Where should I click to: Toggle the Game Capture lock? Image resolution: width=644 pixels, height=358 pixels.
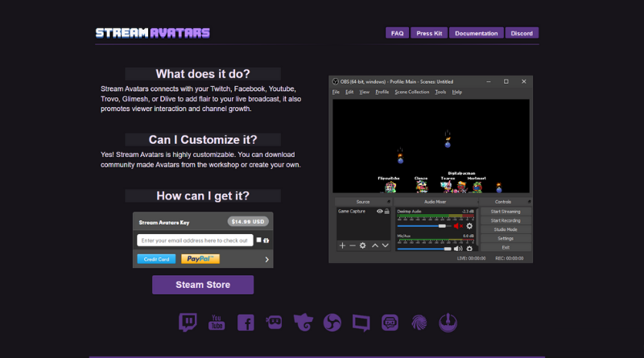pyautogui.click(x=387, y=212)
